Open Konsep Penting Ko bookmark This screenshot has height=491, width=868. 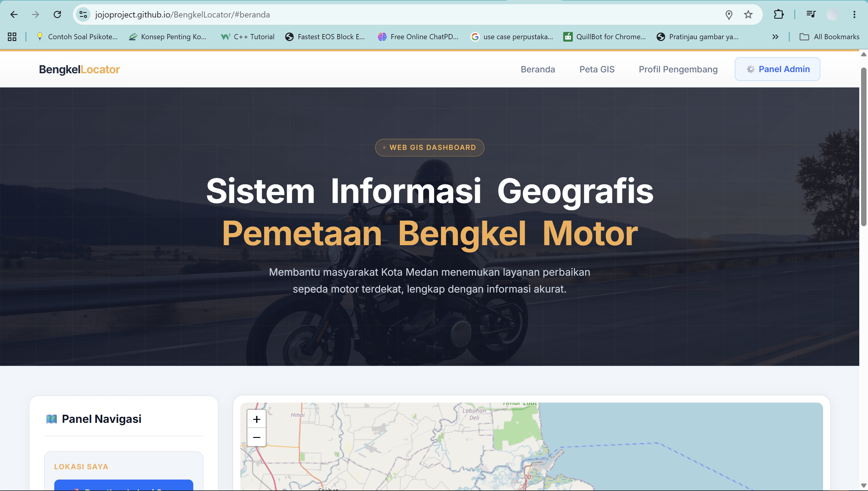point(168,37)
